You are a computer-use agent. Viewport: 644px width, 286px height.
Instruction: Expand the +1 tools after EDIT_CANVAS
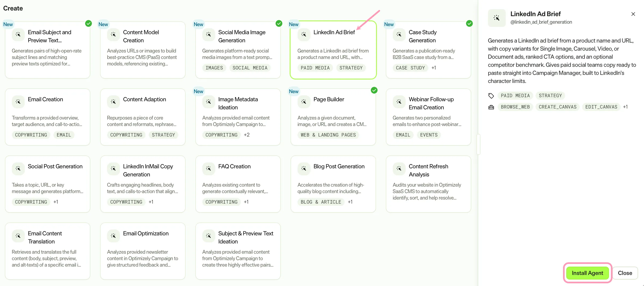(x=625, y=107)
